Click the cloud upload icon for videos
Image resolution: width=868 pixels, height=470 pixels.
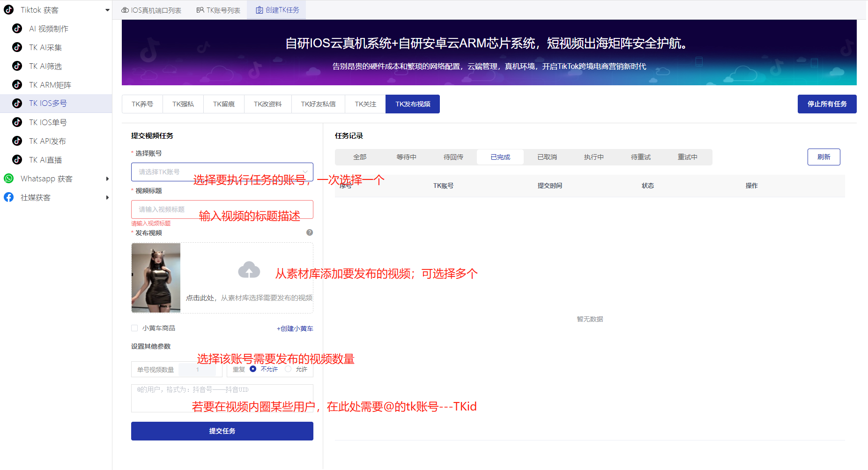tap(249, 270)
